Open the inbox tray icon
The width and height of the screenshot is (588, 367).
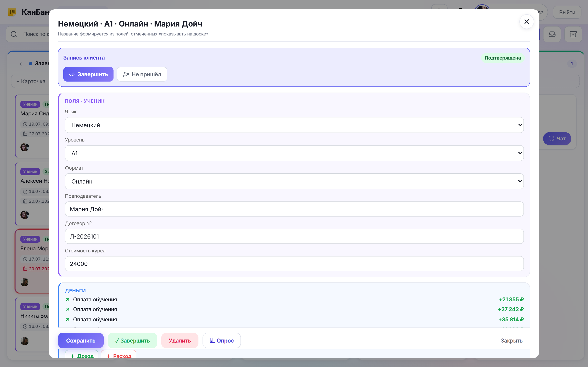click(x=552, y=34)
